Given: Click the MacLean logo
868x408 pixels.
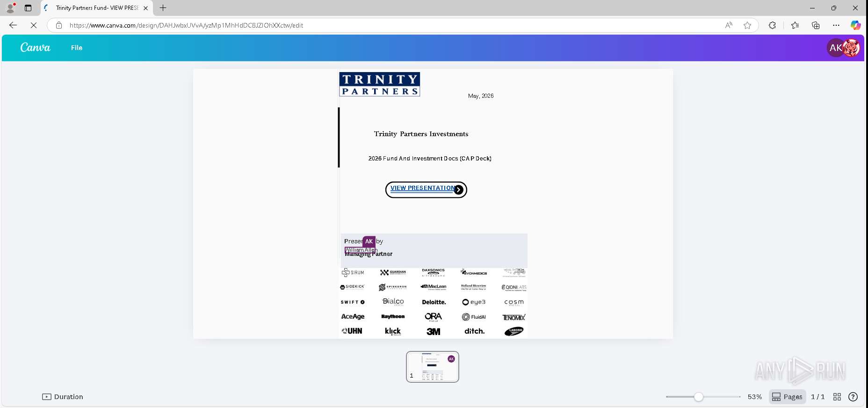Looking at the screenshot, I should click(x=434, y=287).
